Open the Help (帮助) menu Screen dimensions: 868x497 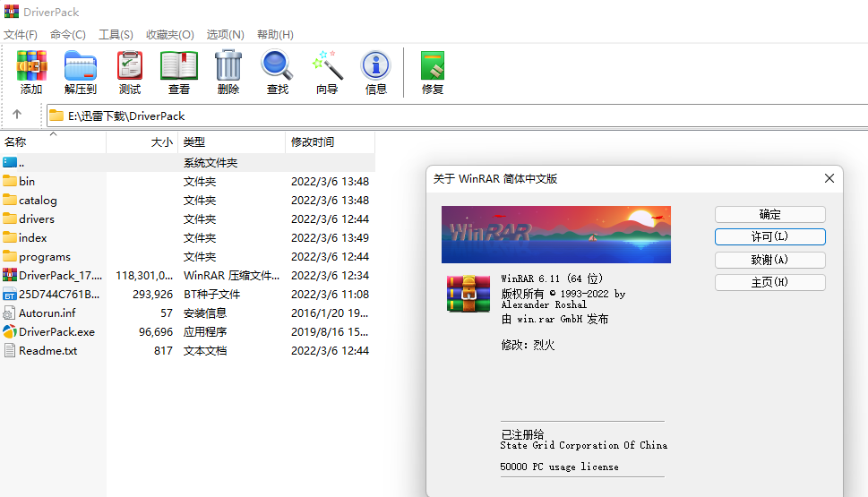pos(275,34)
